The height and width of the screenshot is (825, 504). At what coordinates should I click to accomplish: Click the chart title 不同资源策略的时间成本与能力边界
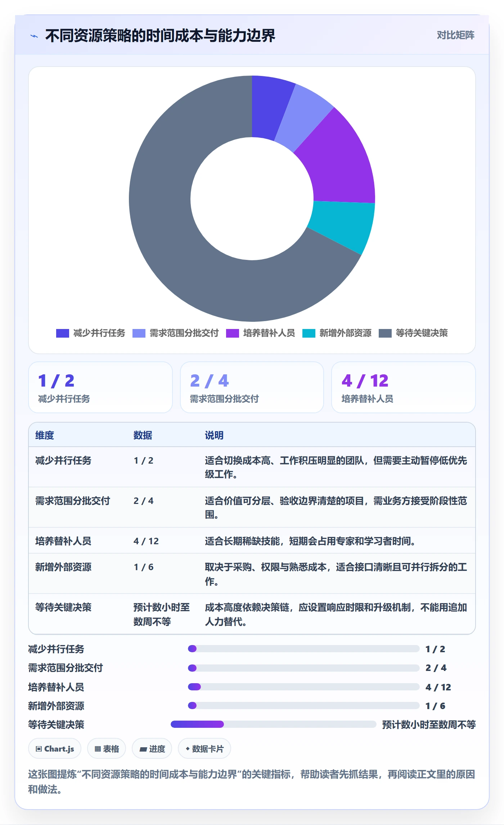160,36
